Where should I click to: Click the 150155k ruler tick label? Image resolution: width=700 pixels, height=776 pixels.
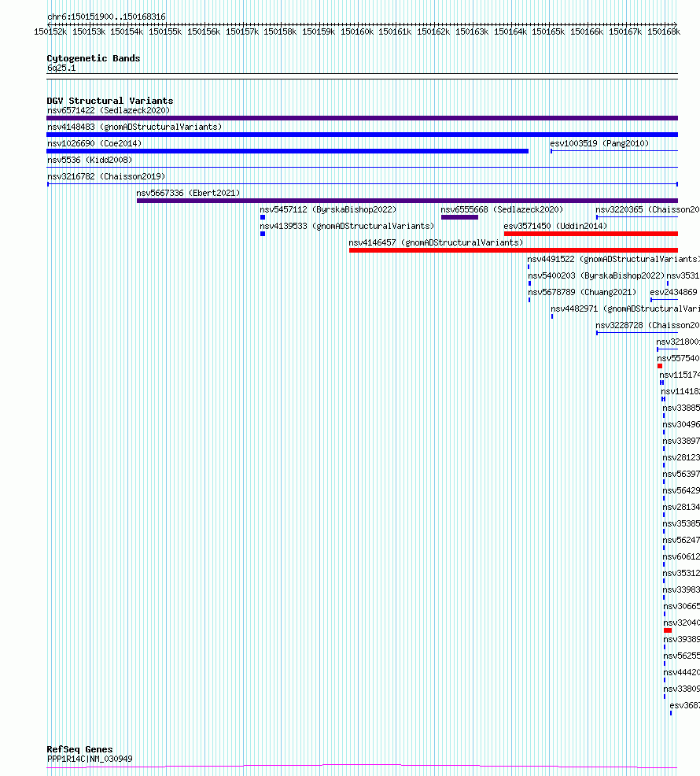pyautogui.click(x=164, y=31)
